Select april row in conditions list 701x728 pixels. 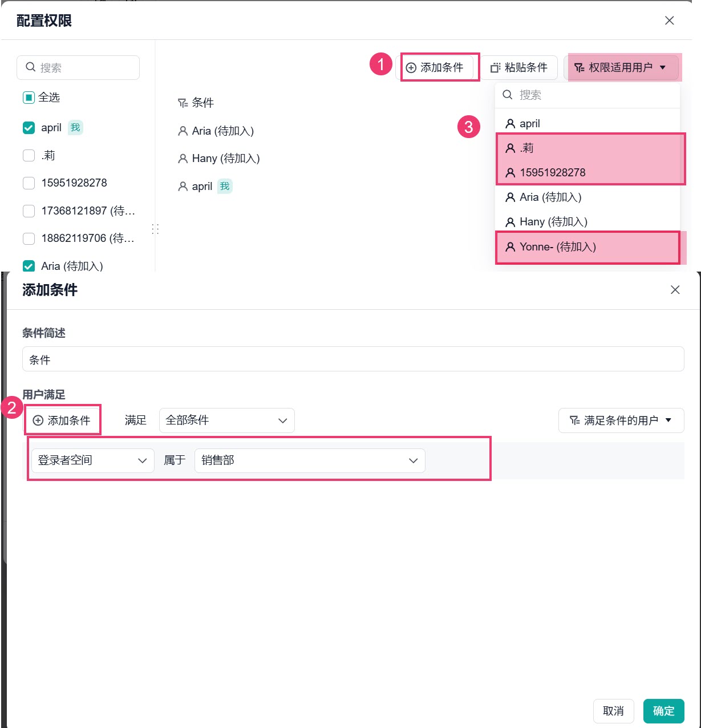[205, 186]
